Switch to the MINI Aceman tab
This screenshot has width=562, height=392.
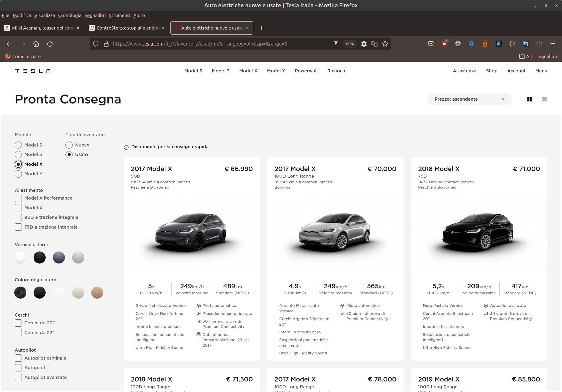42,28
